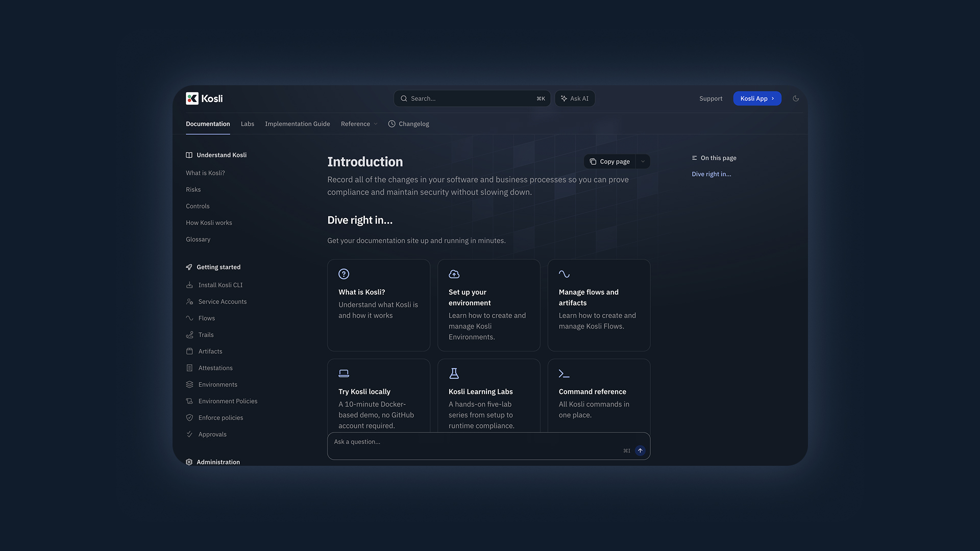
Task: Click the Ask AI sparkle icon
Action: [563, 98]
